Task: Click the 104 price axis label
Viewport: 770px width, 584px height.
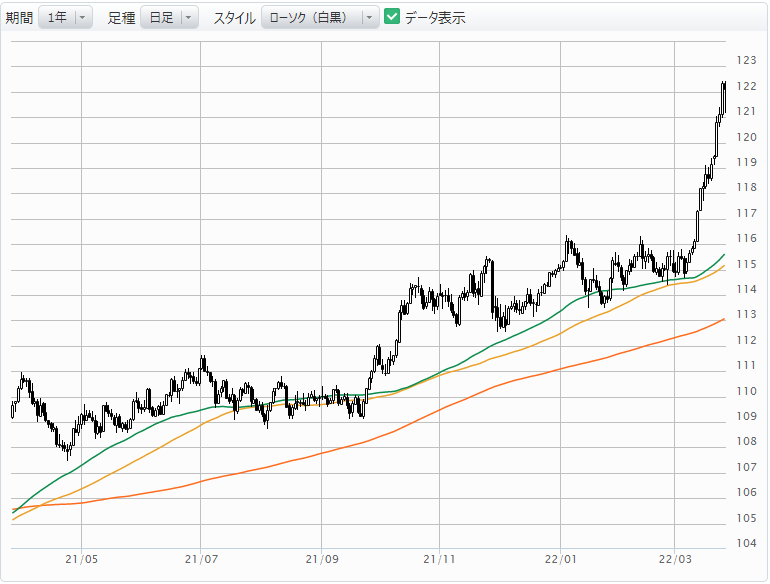Action: pyautogui.click(x=746, y=543)
